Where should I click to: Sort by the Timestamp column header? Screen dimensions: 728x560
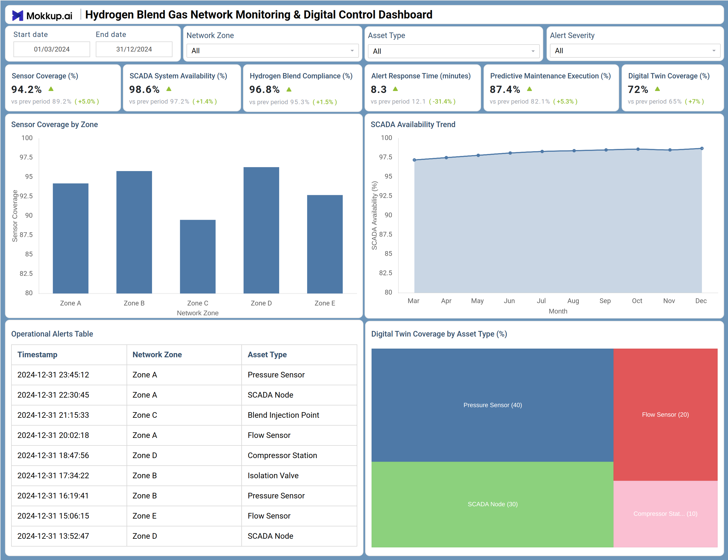pyautogui.click(x=69, y=355)
